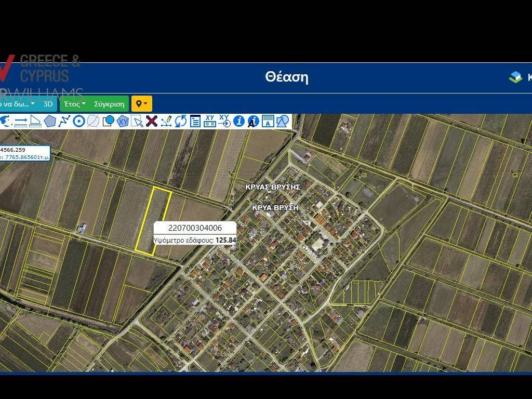Open the yellow location pin dropdown
532x399 pixels.
[x=141, y=104]
